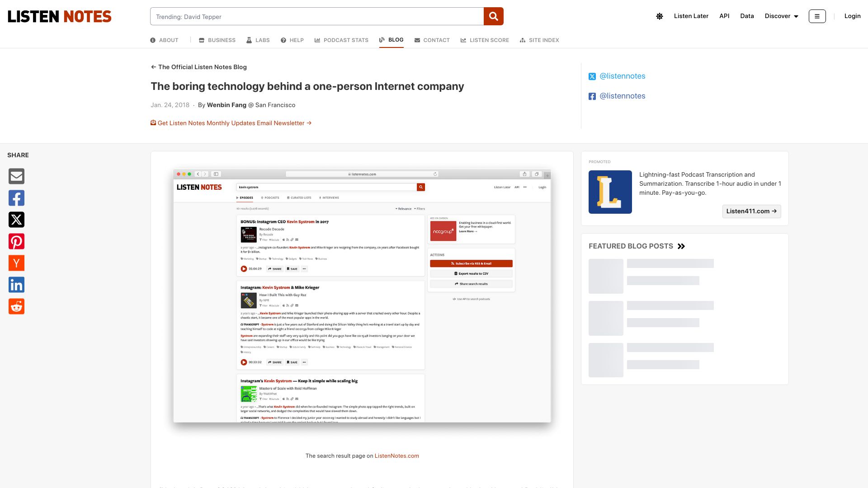Click the Listen411.com button
The width and height of the screenshot is (868, 488).
751,211
